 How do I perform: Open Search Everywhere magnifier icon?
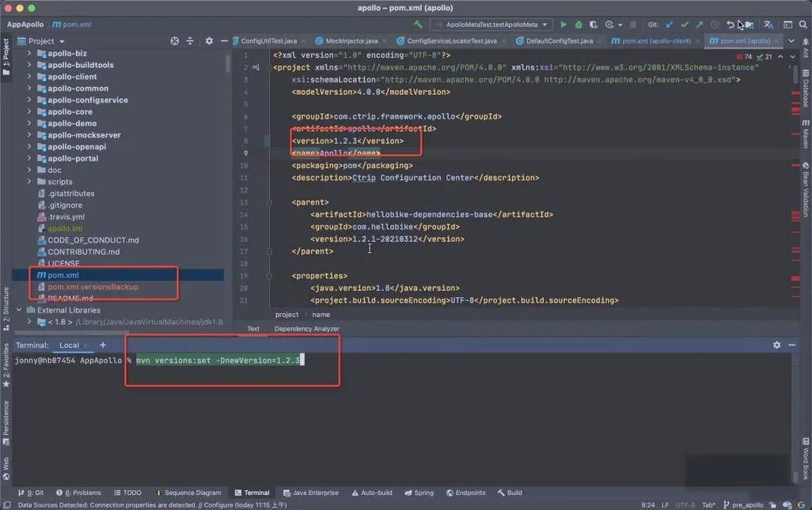(x=803, y=25)
